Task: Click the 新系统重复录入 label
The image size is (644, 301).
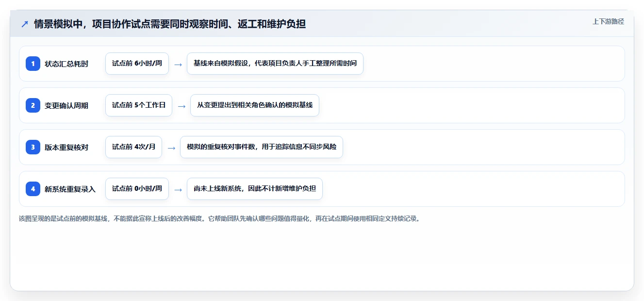Action: tap(70, 189)
